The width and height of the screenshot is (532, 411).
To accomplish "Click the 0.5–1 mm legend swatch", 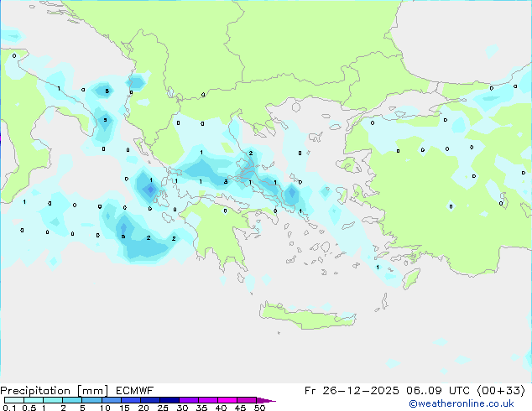I will pos(34,400).
